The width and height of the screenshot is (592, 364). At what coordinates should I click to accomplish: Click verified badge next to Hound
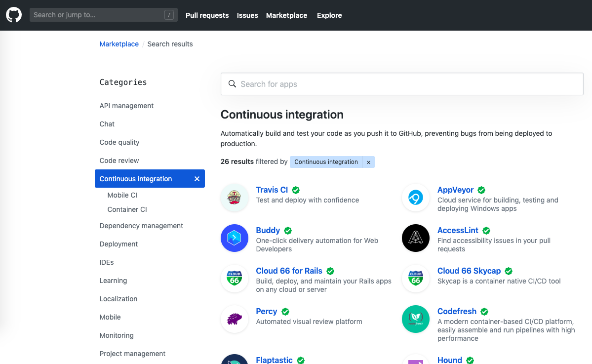[470, 360]
